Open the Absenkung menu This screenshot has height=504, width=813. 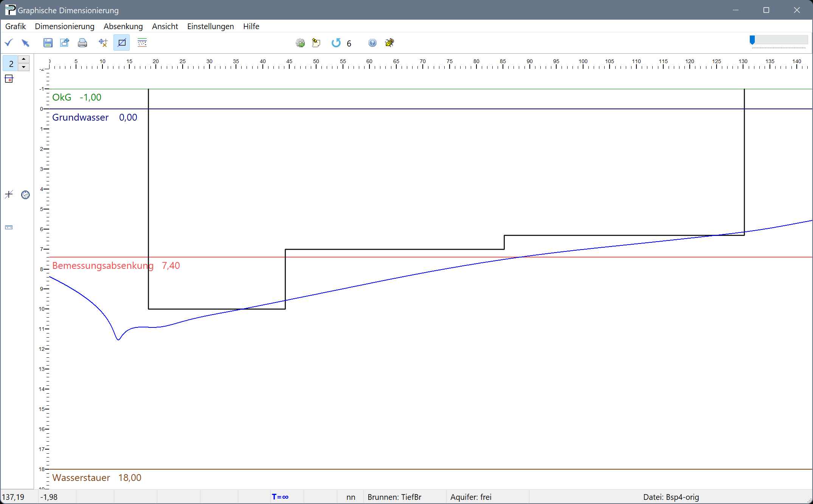coord(123,26)
